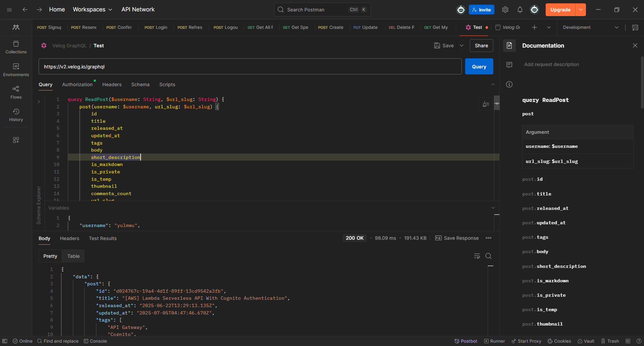Switch to the Authorization tab
Image resolution: width=644 pixels, height=346 pixels.
point(77,84)
